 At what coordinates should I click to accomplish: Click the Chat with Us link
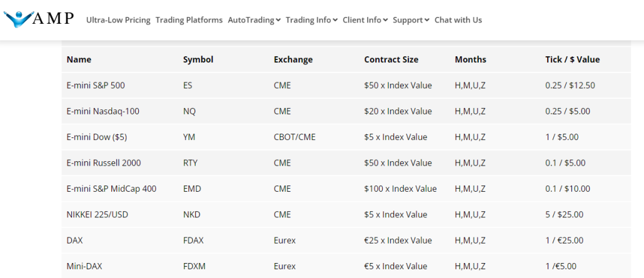click(x=458, y=20)
